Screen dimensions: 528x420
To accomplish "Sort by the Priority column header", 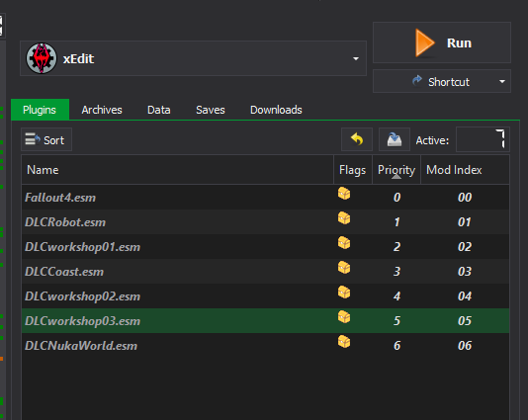I will click(396, 170).
